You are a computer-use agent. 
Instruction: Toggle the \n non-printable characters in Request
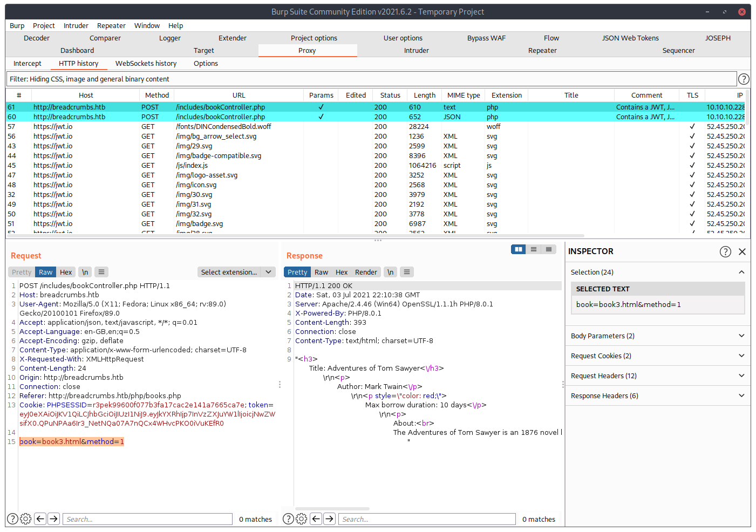[x=85, y=272]
